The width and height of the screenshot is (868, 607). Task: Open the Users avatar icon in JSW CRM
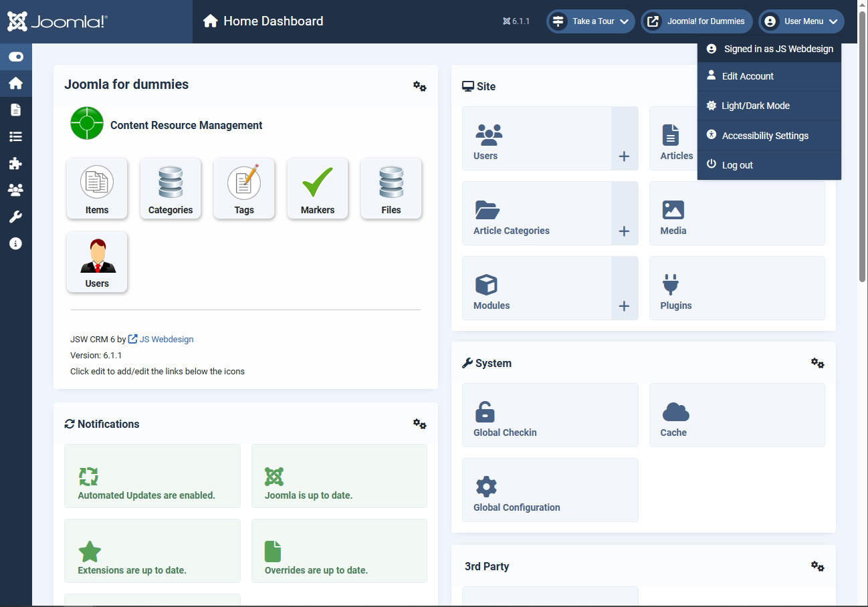point(97,262)
